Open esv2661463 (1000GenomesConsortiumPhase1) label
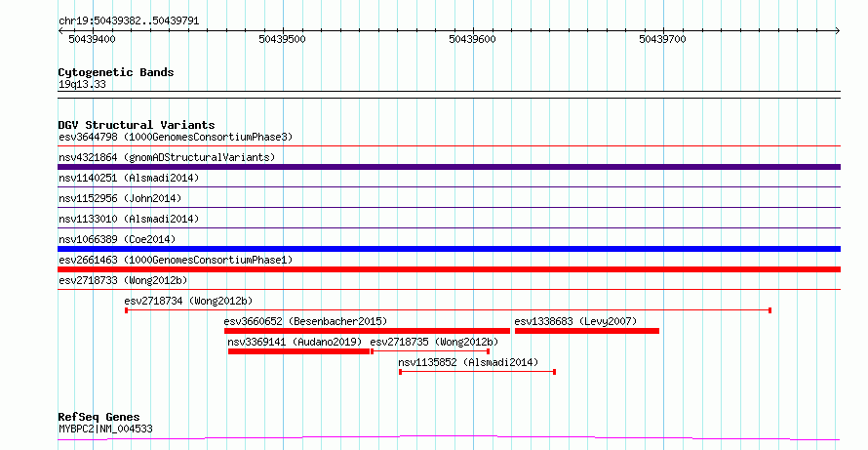The image size is (868, 450). pos(176,260)
